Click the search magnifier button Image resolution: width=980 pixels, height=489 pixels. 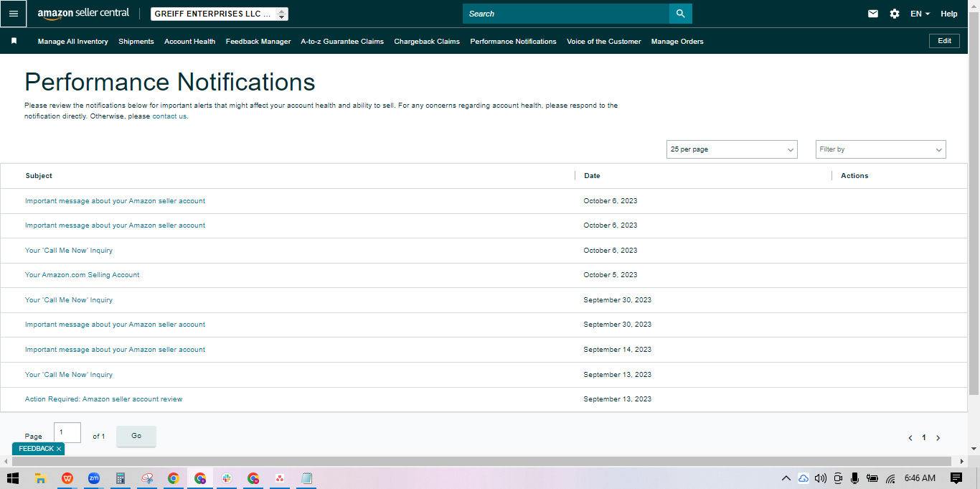[x=681, y=14]
